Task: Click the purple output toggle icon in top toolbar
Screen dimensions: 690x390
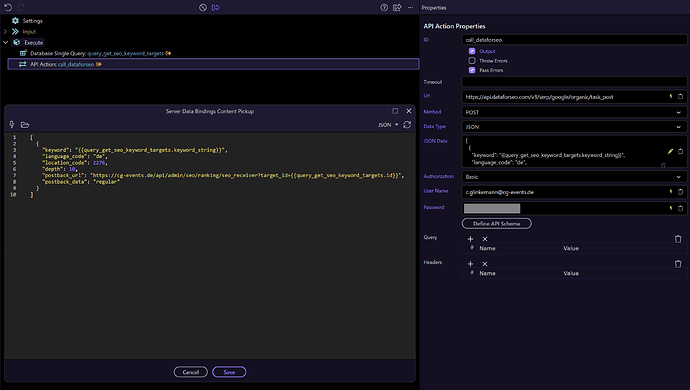Action: tap(216, 7)
